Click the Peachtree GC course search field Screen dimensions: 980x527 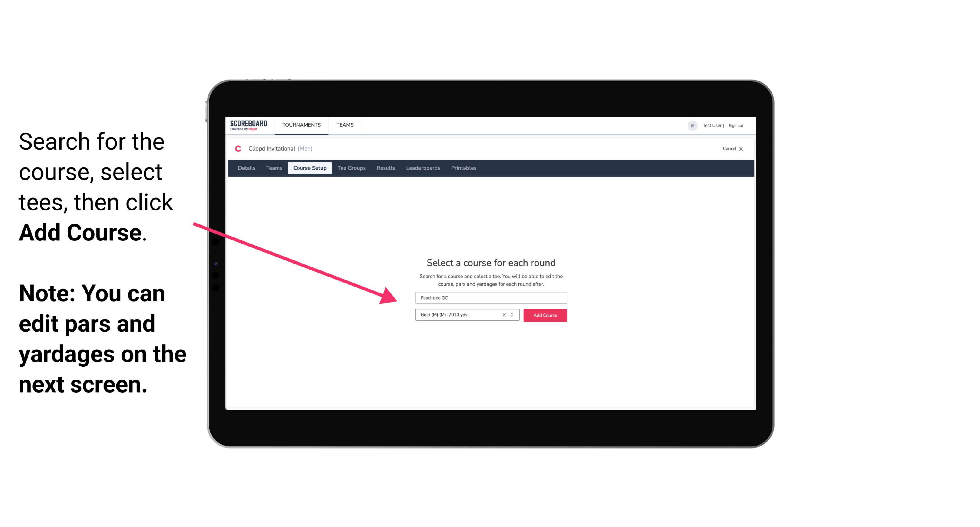(491, 297)
